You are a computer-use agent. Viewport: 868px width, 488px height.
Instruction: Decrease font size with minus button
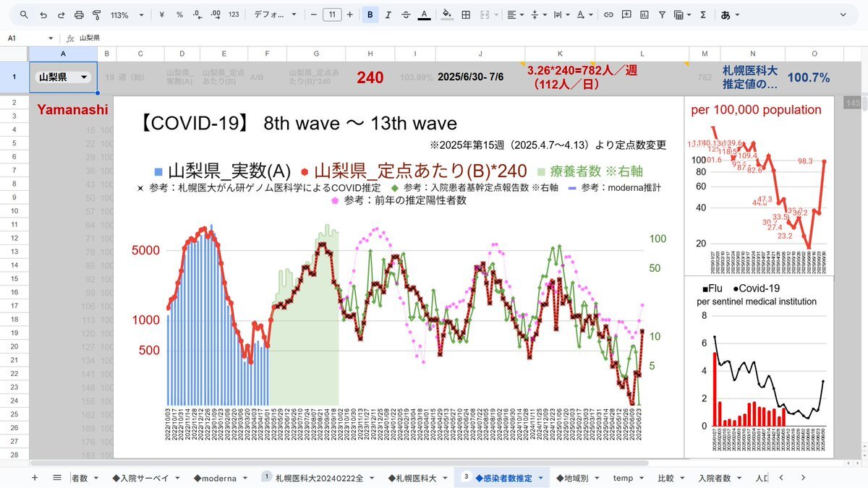[x=314, y=14]
